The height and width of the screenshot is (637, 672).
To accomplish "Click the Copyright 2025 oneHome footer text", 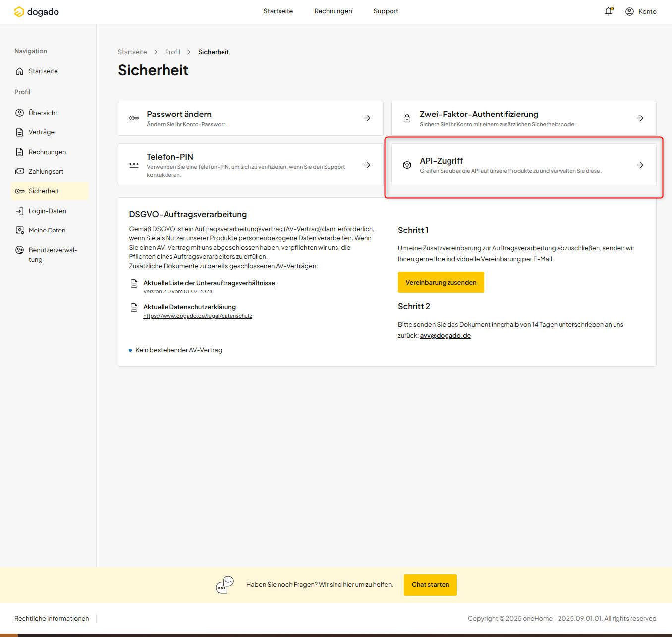I will [562, 619].
